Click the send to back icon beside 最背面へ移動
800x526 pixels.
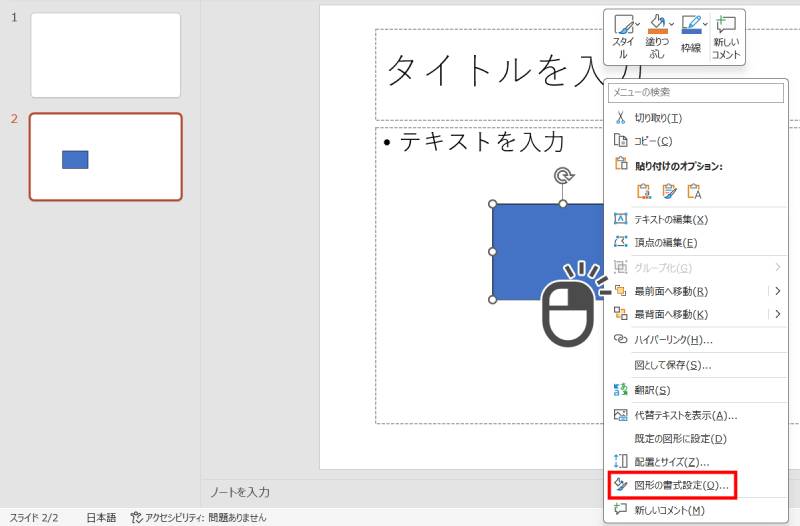pos(620,313)
